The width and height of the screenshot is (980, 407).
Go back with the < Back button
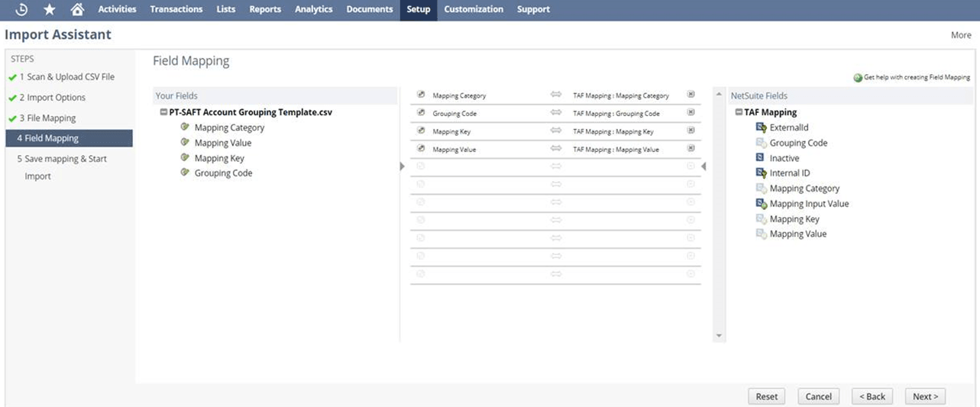tap(872, 396)
